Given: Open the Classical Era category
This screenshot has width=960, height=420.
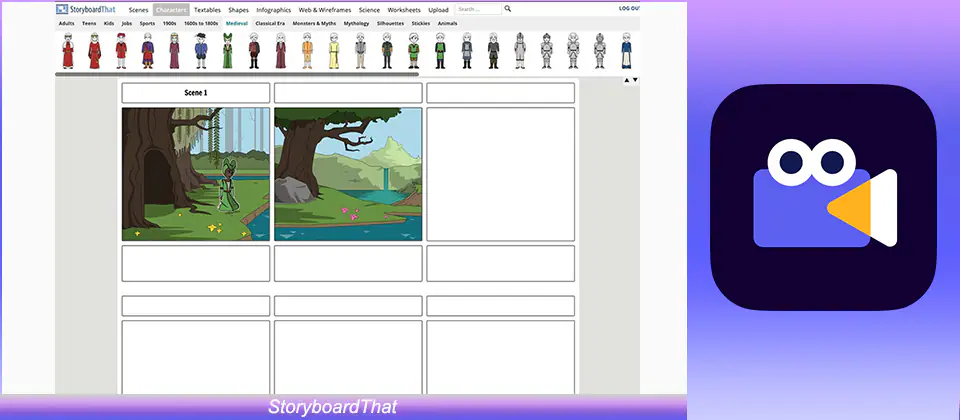Looking at the screenshot, I should click(270, 23).
